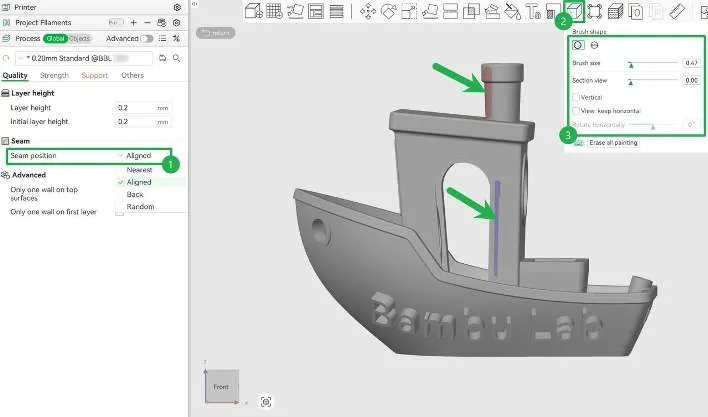The width and height of the screenshot is (708, 417).
Task: Click the Add plate grid icon
Action: [x=274, y=11]
